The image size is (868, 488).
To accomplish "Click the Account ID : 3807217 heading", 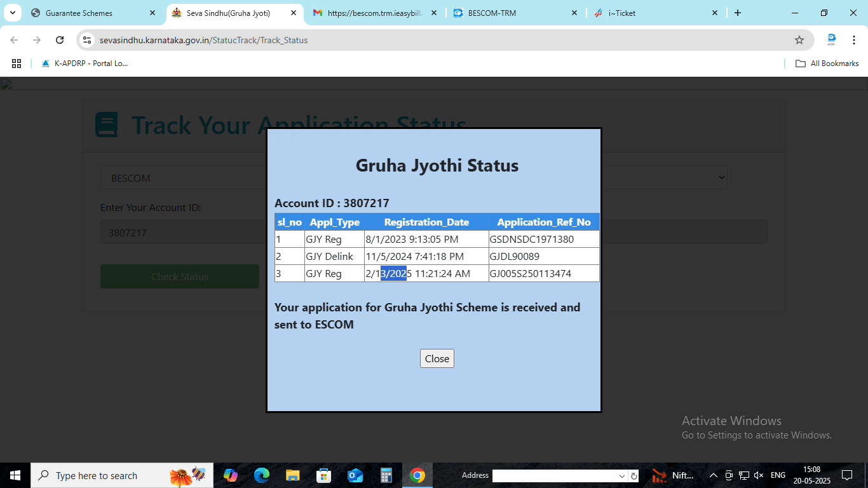I will [x=332, y=203].
